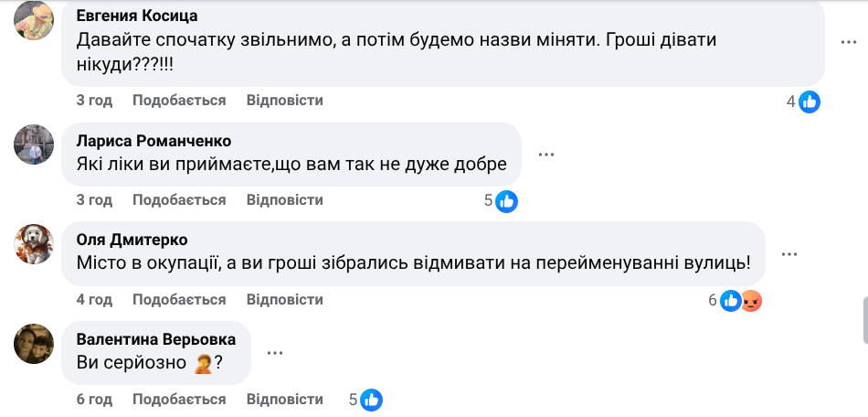Click angry reaction icon on Оля Дмитерко's comment
This screenshot has height=417, width=868.
751,300
